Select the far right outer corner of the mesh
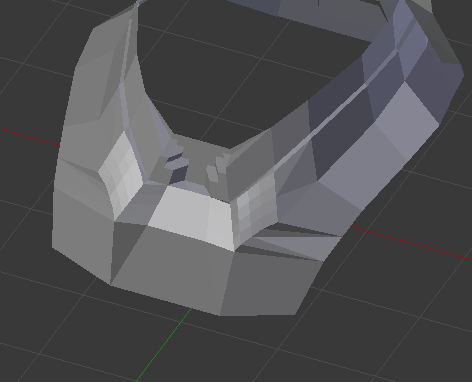This screenshot has width=472, height=382. point(463,75)
